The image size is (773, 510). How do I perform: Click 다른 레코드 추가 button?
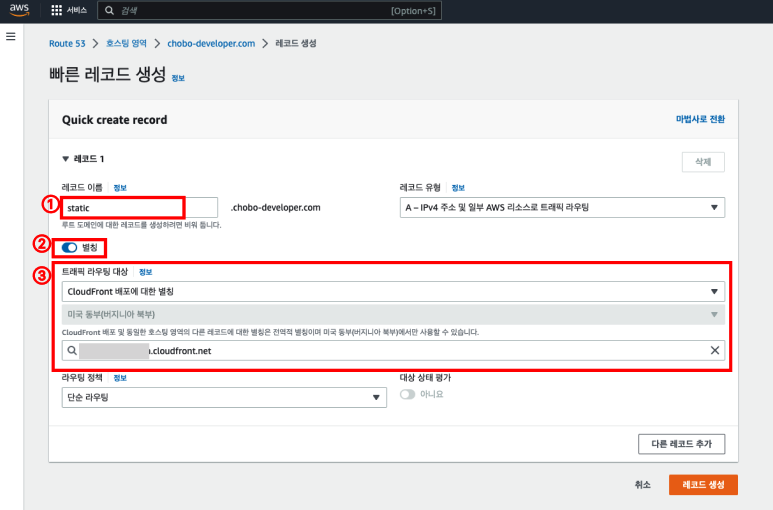click(681, 444)
